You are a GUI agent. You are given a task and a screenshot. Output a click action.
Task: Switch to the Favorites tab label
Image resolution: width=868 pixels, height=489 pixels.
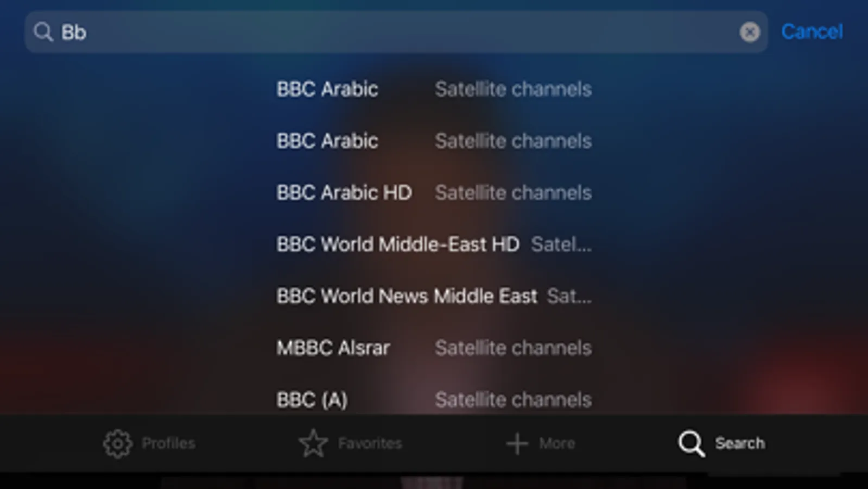pyautogui.click(x=370, y=443)
